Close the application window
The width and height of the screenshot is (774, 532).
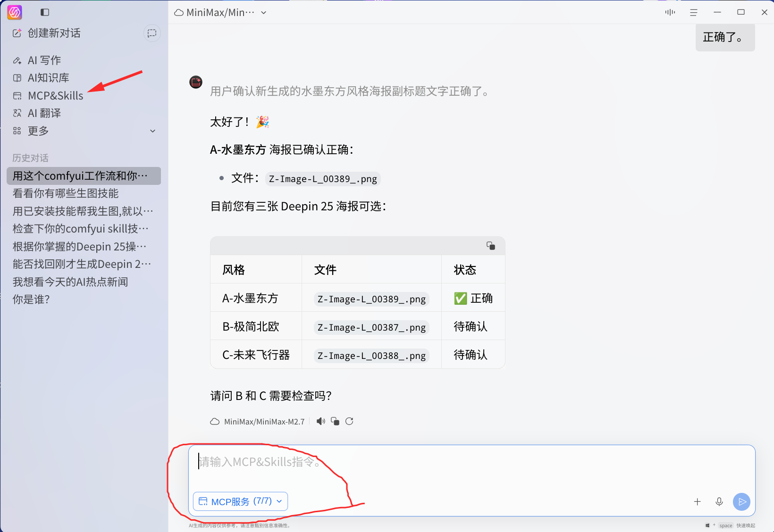pos(765,12)
